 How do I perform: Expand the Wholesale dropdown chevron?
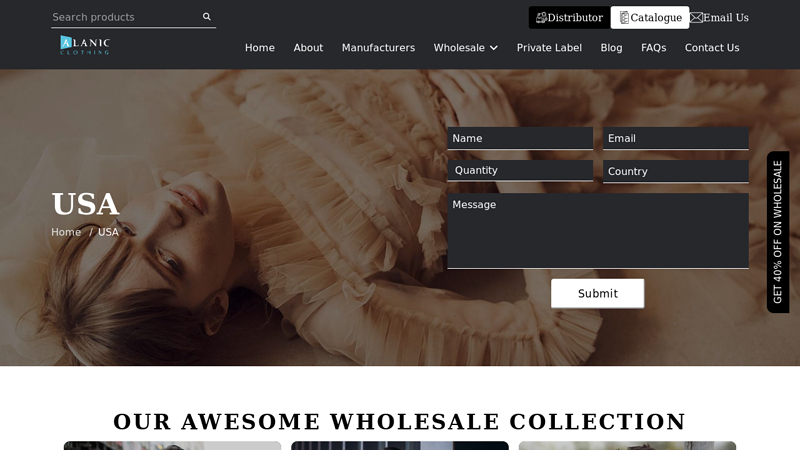[493, 48]
